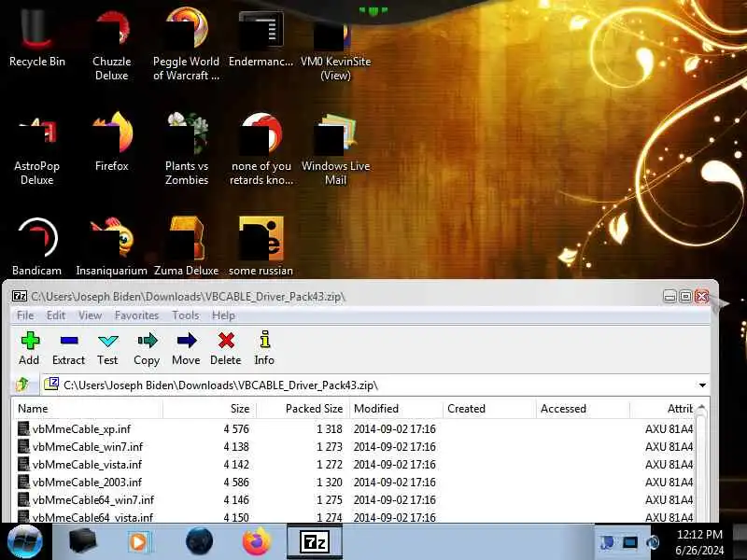747x560 pixels.
Task: Open the View menu
Action: pos(90,315)
